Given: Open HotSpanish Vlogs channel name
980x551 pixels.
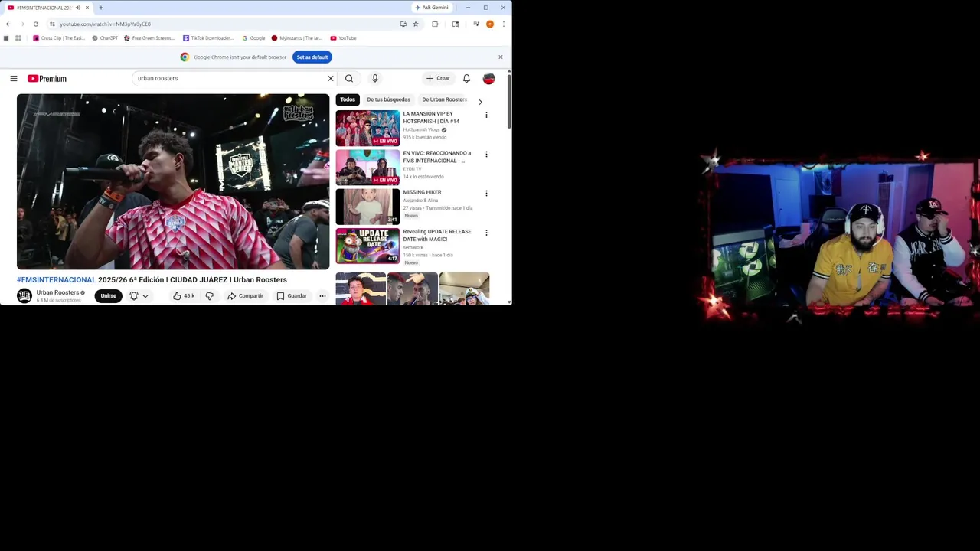Looking at the screenshot, I should point(421,129).
